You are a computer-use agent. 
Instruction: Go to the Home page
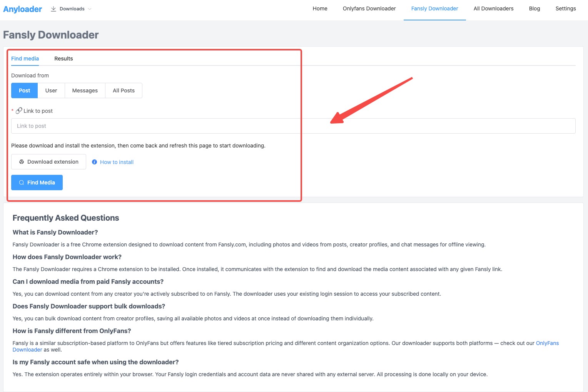(320, 8)
